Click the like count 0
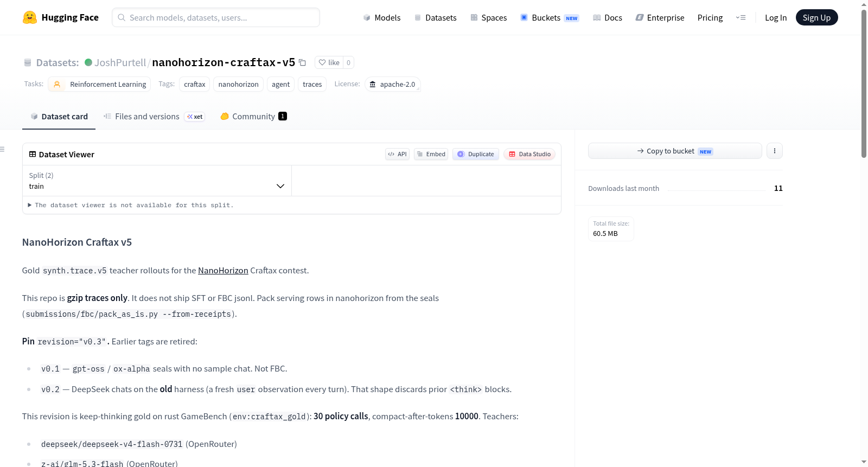 coord(348,63)
